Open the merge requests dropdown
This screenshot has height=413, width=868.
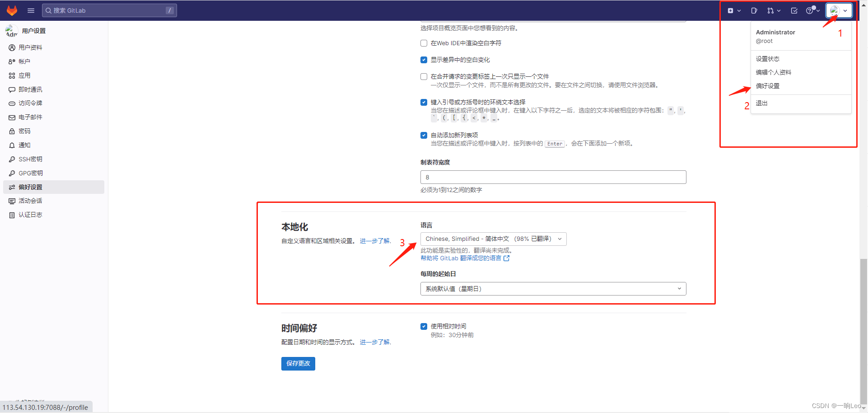pos(773,10)
